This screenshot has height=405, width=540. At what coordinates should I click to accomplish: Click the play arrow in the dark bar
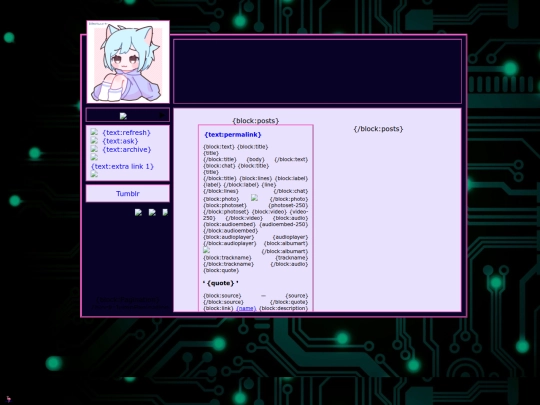pyautogui.click(x=162, y=115)
